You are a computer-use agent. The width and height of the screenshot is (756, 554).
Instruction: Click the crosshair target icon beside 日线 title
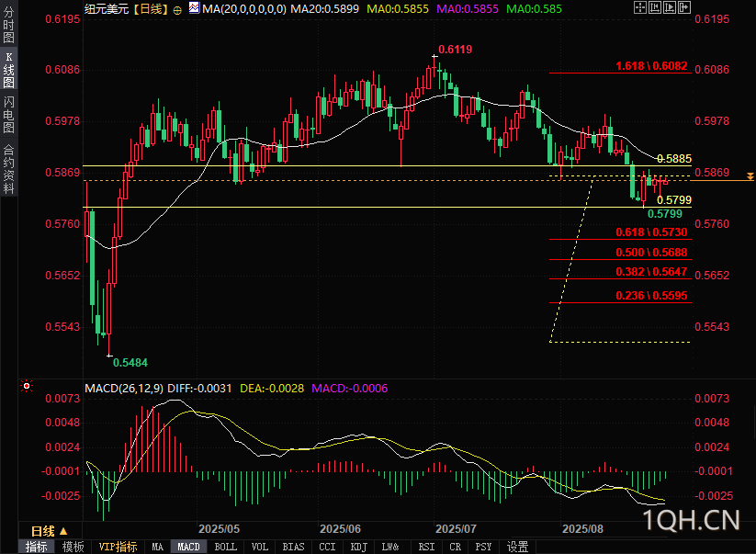tap(177, 8)
